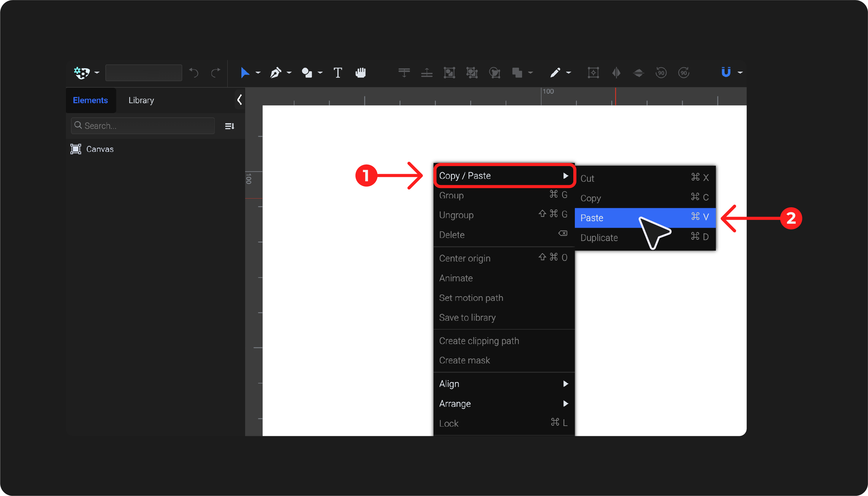Click the flip horizontal icon
The height and width of the screenshot is (496, 868).
pyautogui.click(x=616, y=72)
